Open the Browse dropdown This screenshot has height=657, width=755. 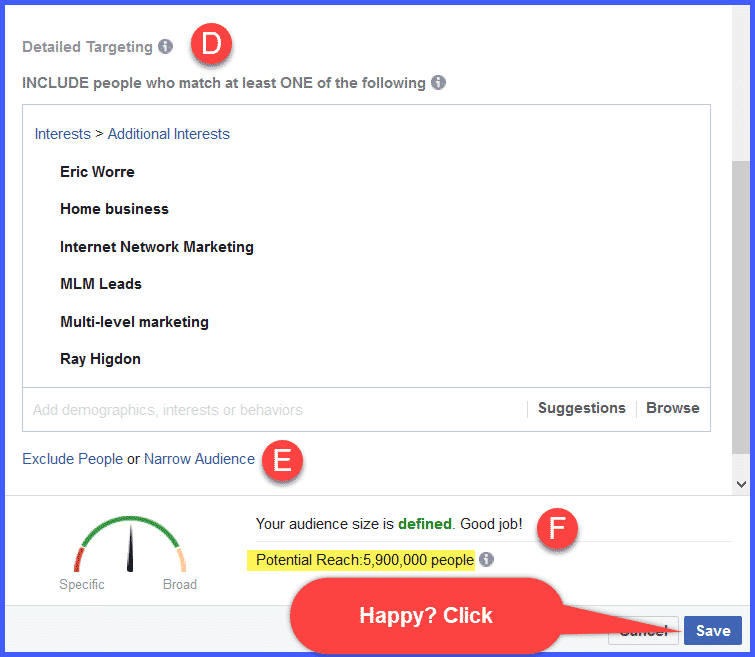pos(672,408)
